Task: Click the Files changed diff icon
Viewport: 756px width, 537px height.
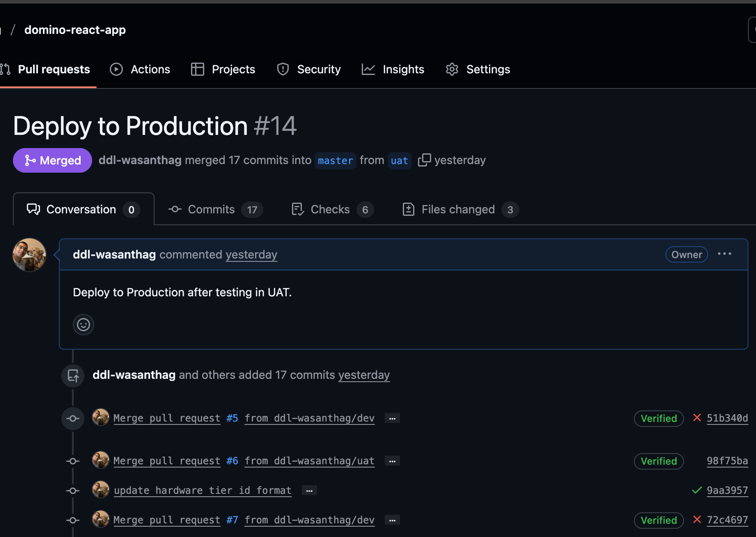Action: click(408, 209)
